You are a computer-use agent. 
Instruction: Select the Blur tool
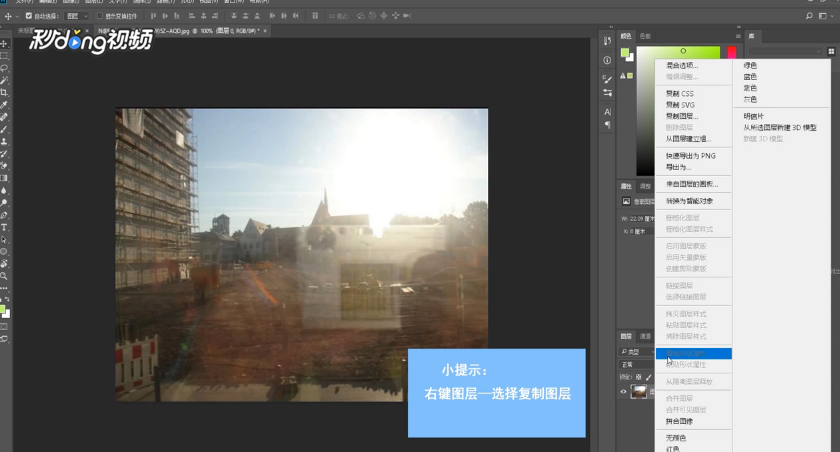pos(4,191)
